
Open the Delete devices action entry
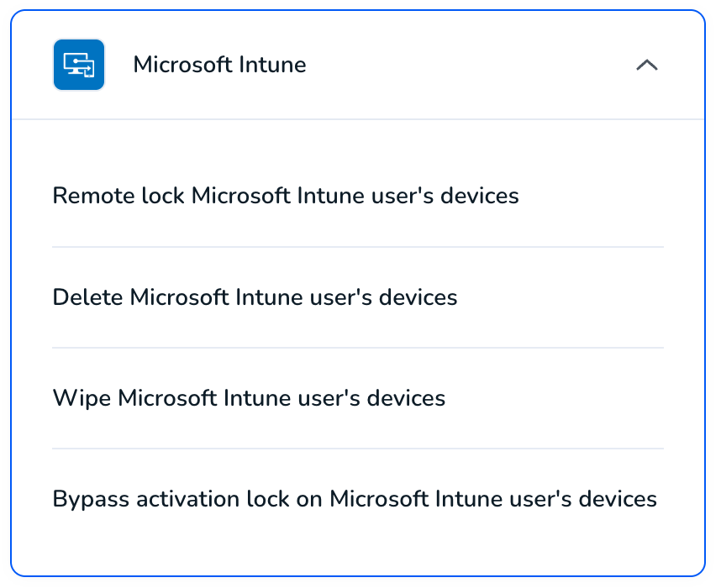click(x=358, y=297)
